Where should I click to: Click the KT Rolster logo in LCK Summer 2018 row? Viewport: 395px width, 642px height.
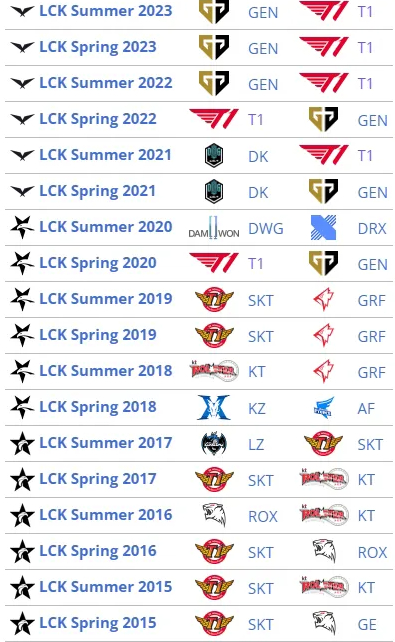coord(214,371)
